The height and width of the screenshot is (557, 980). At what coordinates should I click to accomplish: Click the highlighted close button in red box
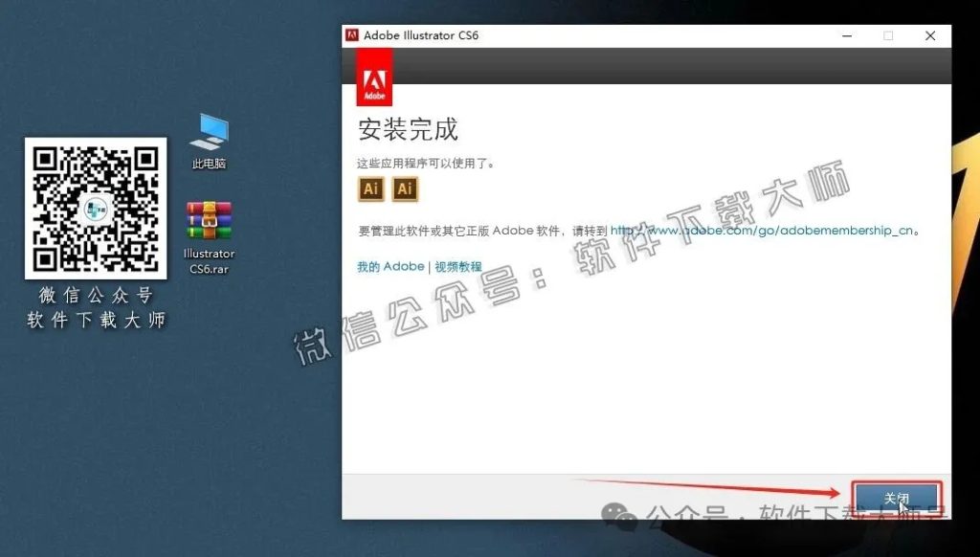click(x=896, y=497)
